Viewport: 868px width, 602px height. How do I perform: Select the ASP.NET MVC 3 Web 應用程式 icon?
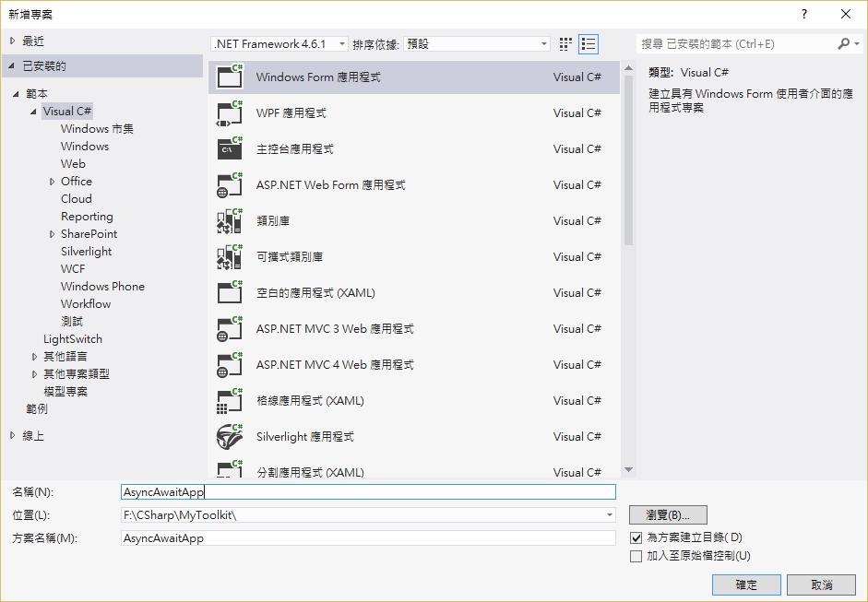point(230,329)
